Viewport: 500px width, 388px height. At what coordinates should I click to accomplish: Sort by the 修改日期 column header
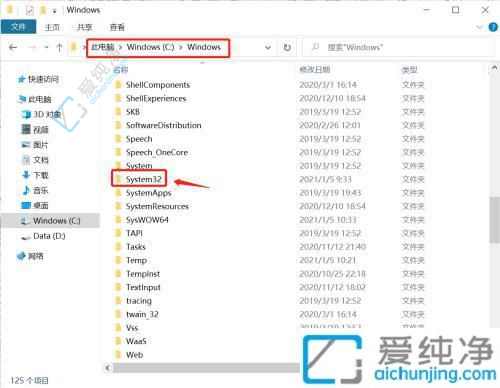coord(315,70)
